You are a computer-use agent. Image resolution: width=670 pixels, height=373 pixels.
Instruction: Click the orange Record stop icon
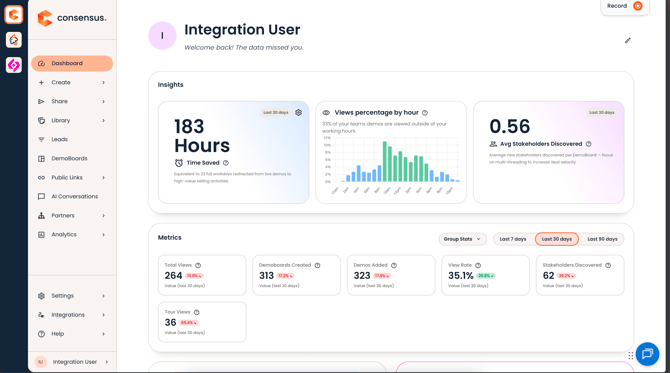638,6
